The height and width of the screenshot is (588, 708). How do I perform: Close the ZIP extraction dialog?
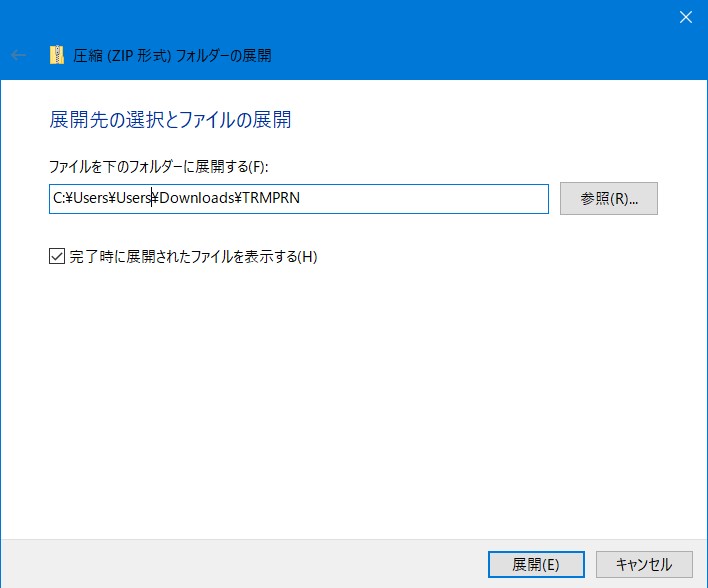pyautogui.click(x=685, y=17)
